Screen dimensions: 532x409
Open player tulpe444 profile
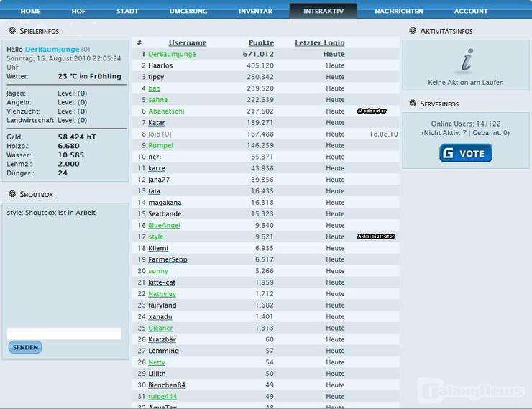[162, 397]
